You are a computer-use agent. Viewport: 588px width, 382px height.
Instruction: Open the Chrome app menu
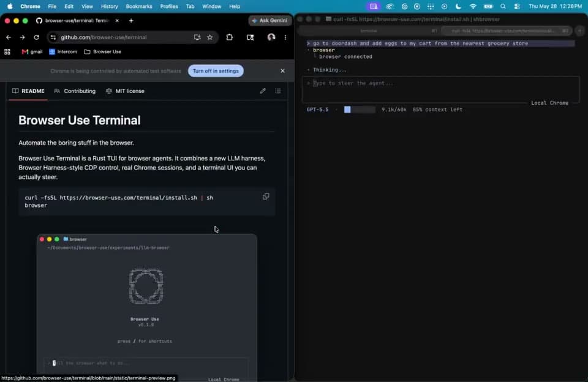pos(30,6)
